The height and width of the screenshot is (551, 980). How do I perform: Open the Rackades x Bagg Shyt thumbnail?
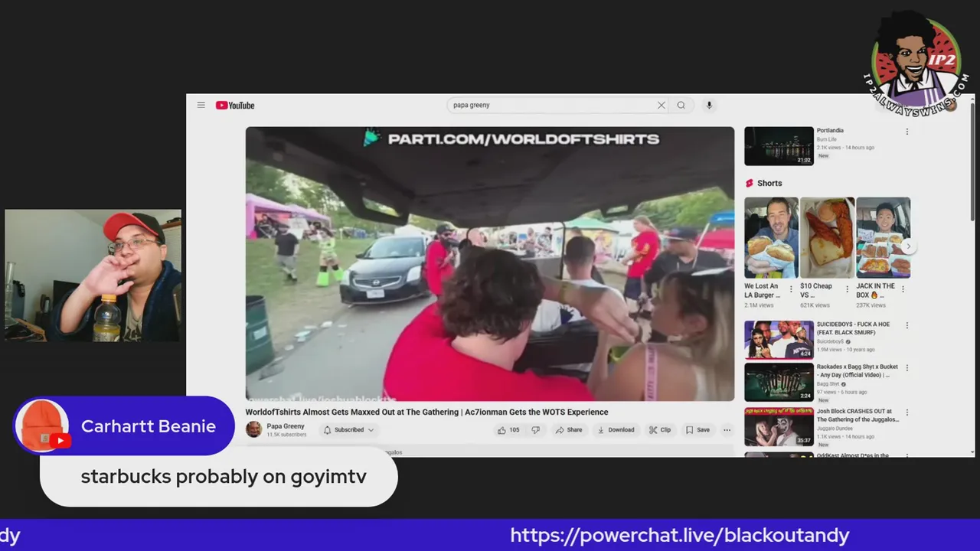tap(779, 382)
